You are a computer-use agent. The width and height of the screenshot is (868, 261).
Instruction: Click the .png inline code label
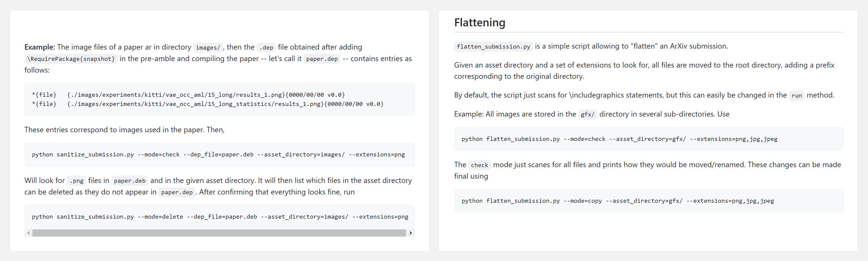(x=76, y=181)
